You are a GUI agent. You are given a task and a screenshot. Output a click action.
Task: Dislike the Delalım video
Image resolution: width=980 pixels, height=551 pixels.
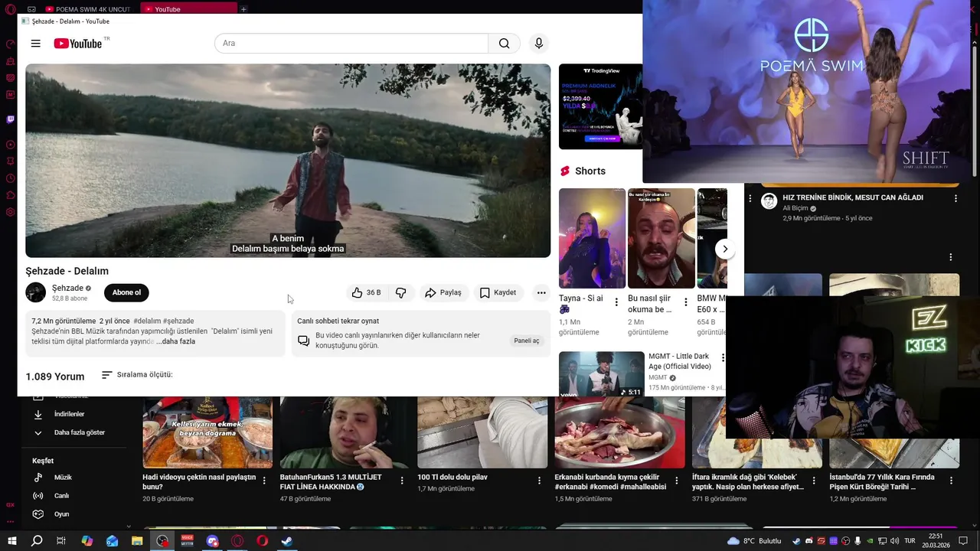(401, 292)
